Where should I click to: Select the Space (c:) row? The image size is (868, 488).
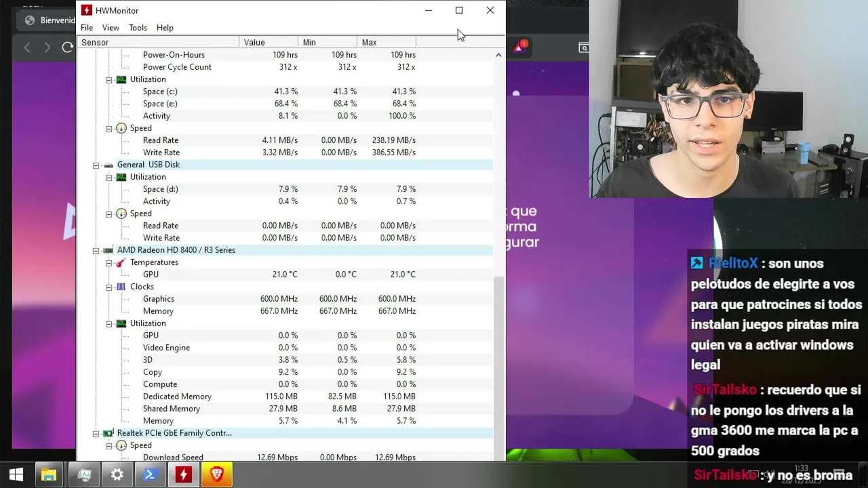pyautogui.click(x=285, y=91)
